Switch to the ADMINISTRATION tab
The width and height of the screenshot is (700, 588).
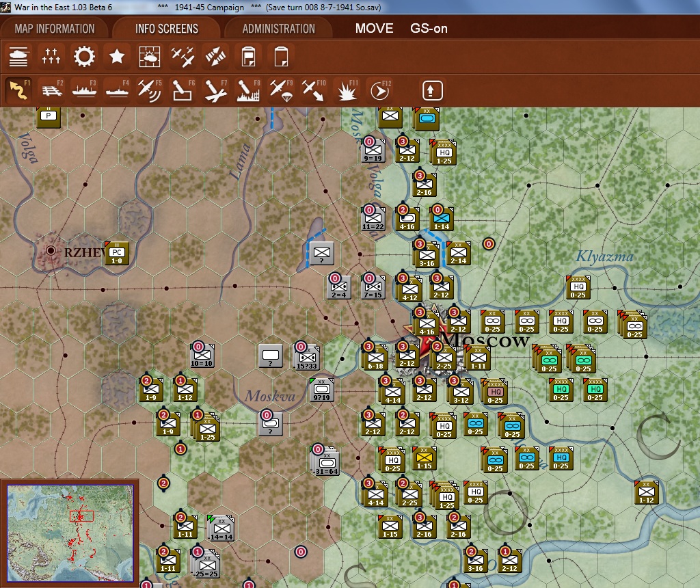(279, 29)
